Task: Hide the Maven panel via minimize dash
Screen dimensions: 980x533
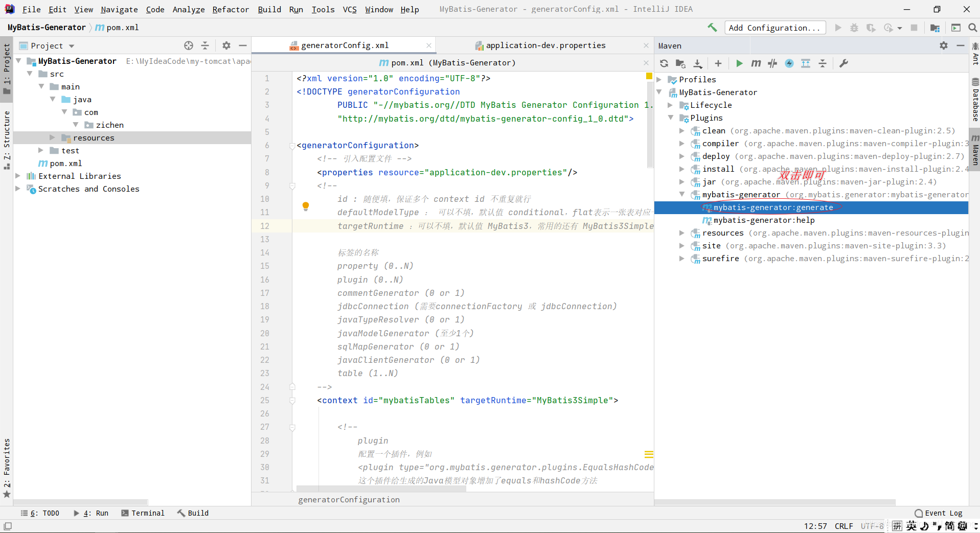Action: click(961, 45)
